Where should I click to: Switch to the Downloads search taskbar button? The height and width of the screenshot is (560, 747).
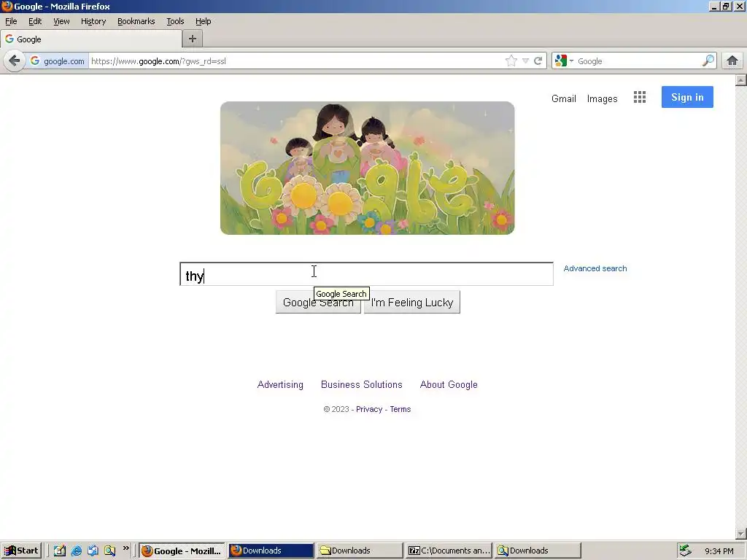click(538, 551)
